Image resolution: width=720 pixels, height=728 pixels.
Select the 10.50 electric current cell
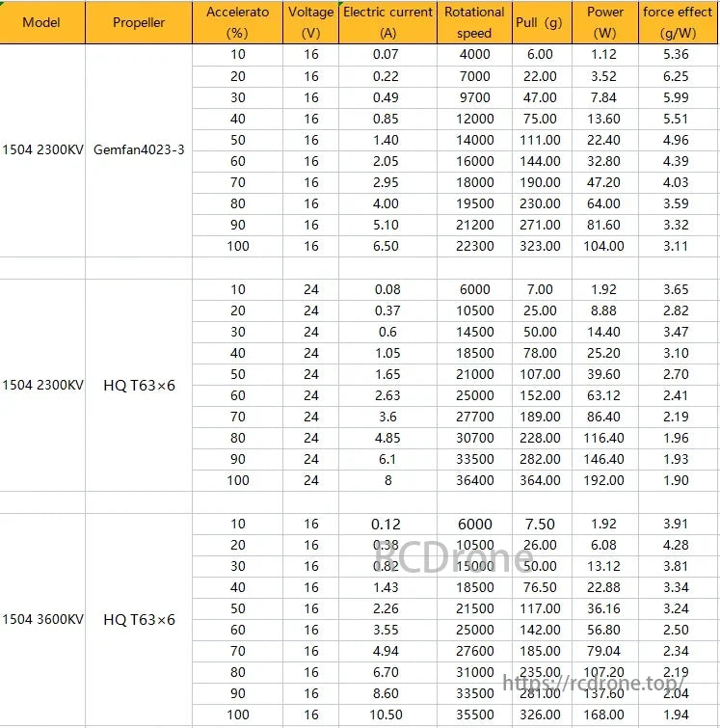(387, 715)
